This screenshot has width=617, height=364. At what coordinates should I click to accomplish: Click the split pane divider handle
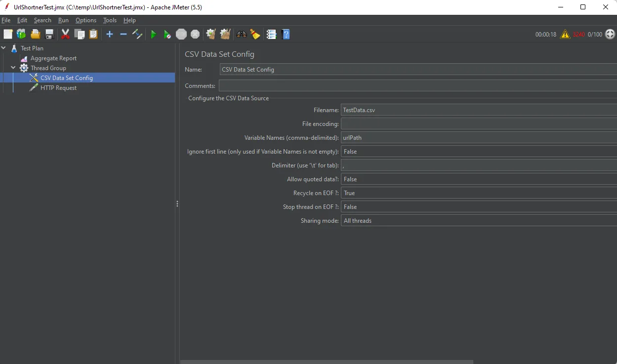tap(177, 203)
